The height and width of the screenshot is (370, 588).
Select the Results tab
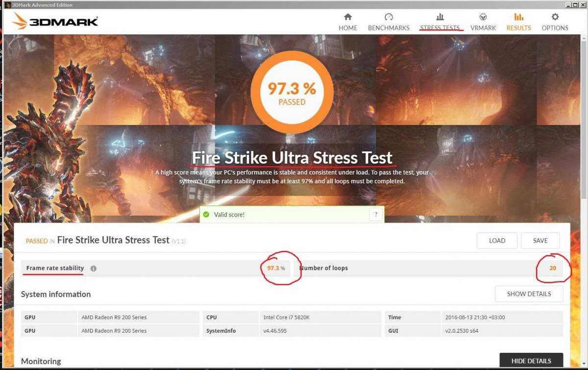pos(519,22)
